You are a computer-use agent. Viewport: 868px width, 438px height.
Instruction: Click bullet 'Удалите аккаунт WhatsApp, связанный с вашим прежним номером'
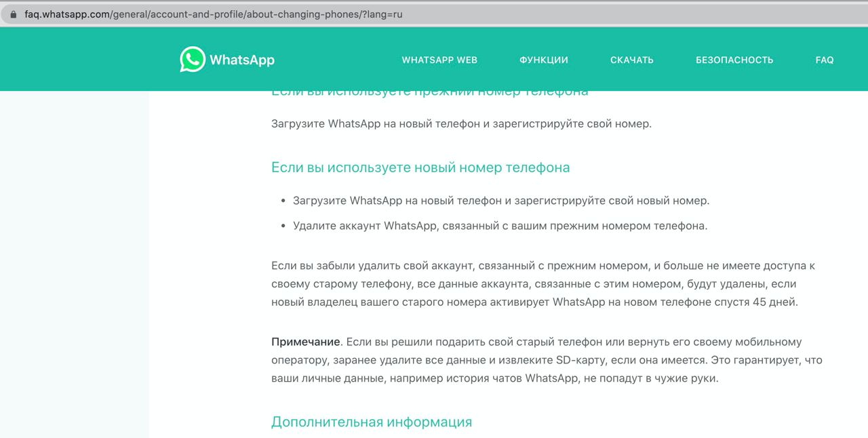click(x=500, y=226)
